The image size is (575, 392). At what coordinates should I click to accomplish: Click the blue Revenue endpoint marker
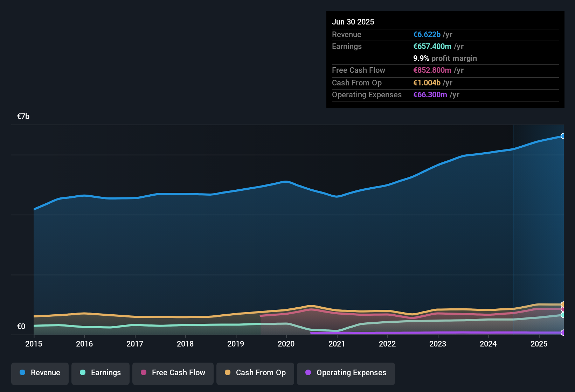pos(563,136)
